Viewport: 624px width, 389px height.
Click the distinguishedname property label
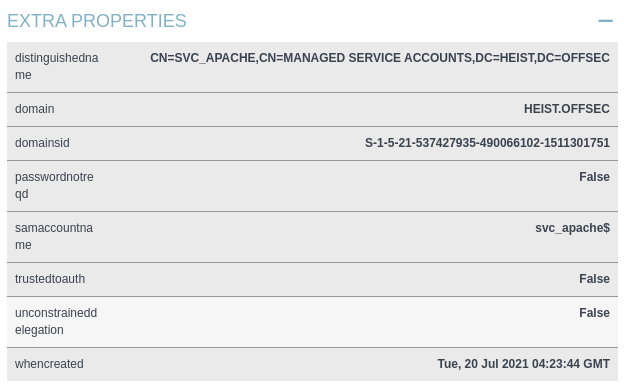point(57,66)
